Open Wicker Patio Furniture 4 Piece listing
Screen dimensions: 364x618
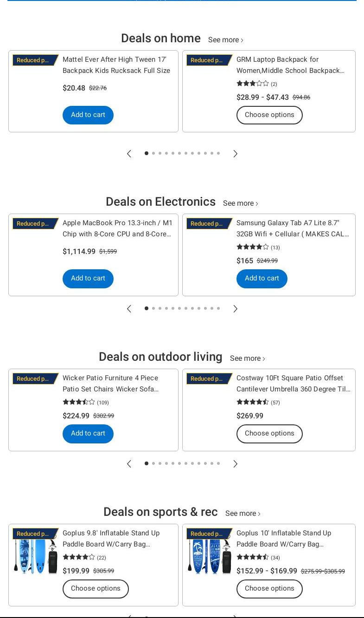[110, 384]
